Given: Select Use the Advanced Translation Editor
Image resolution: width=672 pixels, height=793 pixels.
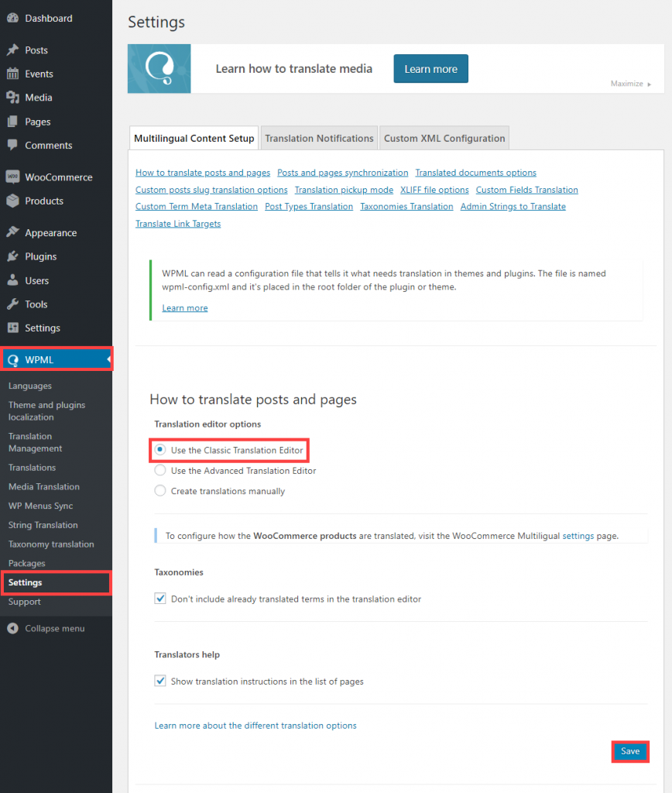Looking at the screenshot, I should coord(160,470).
